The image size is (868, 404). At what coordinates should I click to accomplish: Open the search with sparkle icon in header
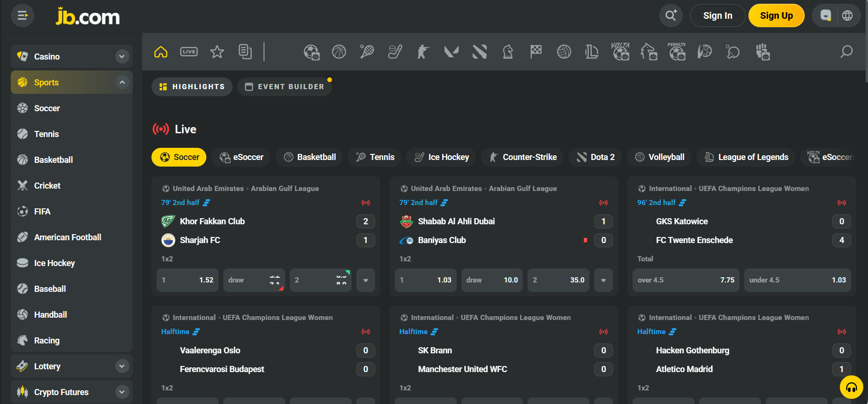pos(671,15)
